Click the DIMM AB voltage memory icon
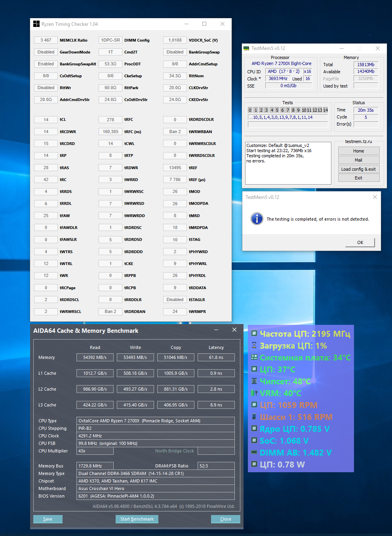The width and height of the screenshot is (392, 536). click(254, 452)
